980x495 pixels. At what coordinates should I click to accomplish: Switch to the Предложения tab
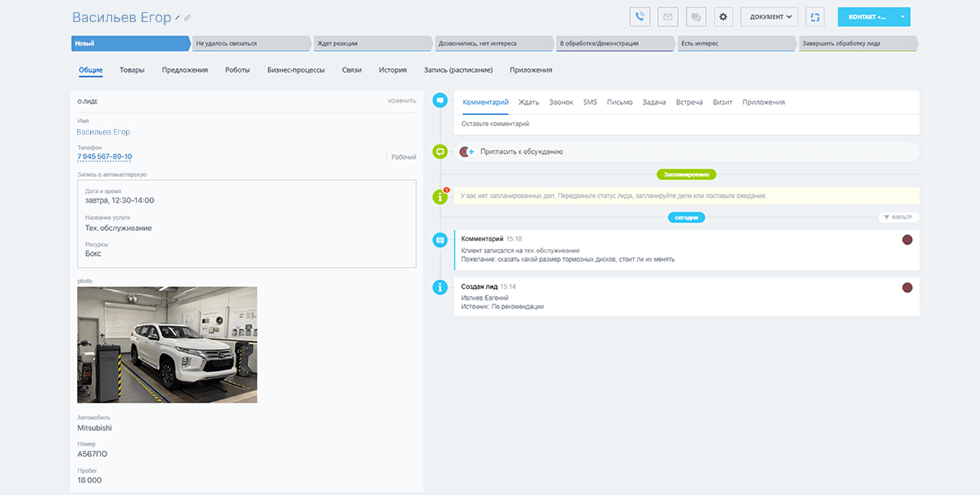(x=185, y=70)
